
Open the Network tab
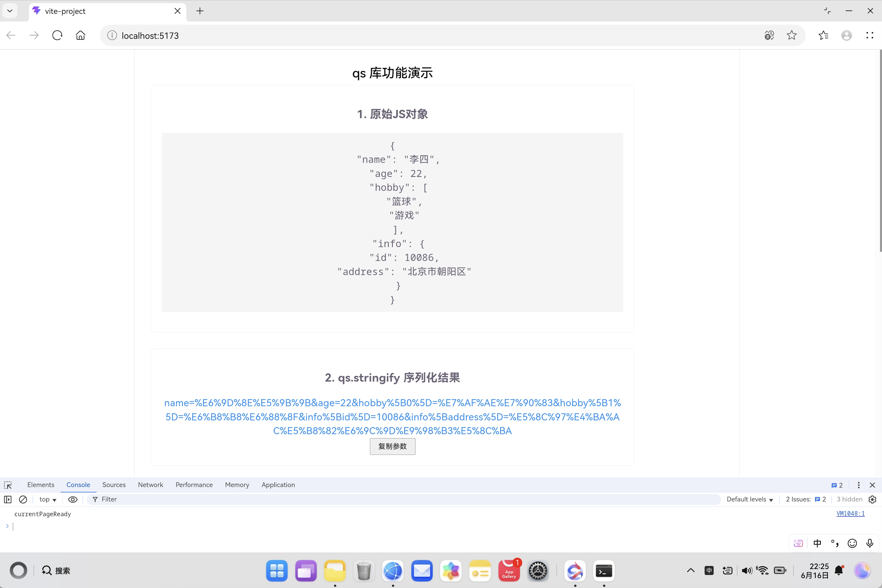(x=150, y=485)
